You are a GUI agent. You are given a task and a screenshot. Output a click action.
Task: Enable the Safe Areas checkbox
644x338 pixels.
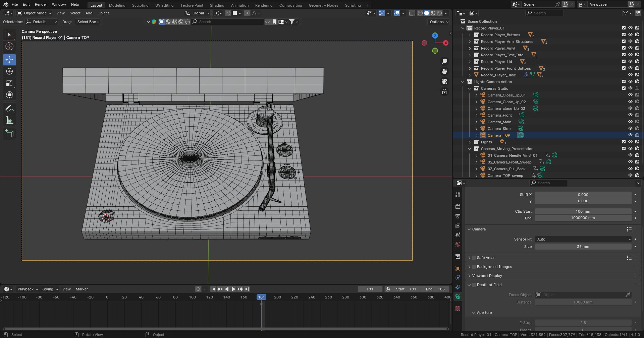474,258
